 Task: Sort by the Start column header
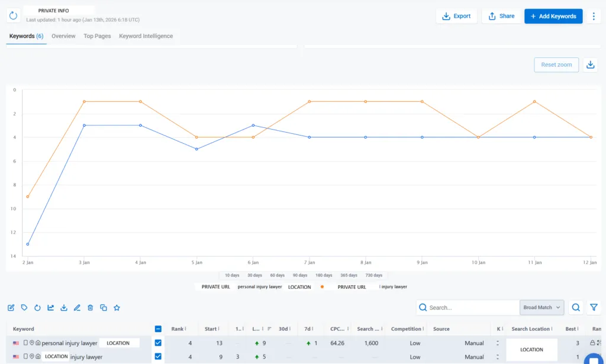coord(211,329)
